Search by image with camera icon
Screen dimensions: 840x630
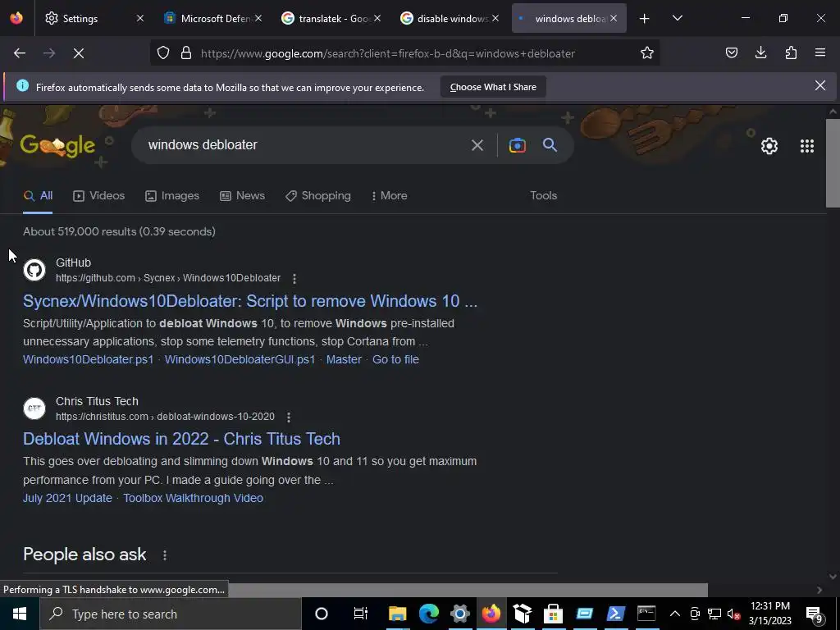pyautogui.click(x=518, y=145)
